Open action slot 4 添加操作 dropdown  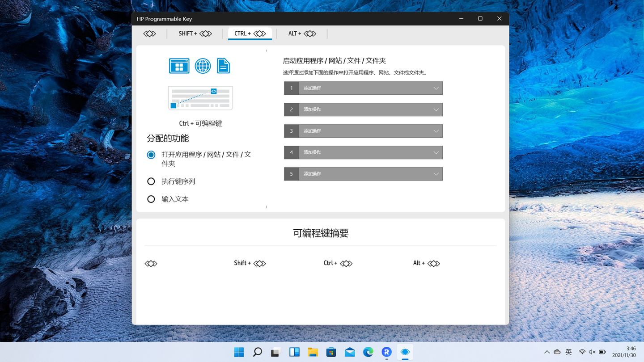[x=363, y=152]
